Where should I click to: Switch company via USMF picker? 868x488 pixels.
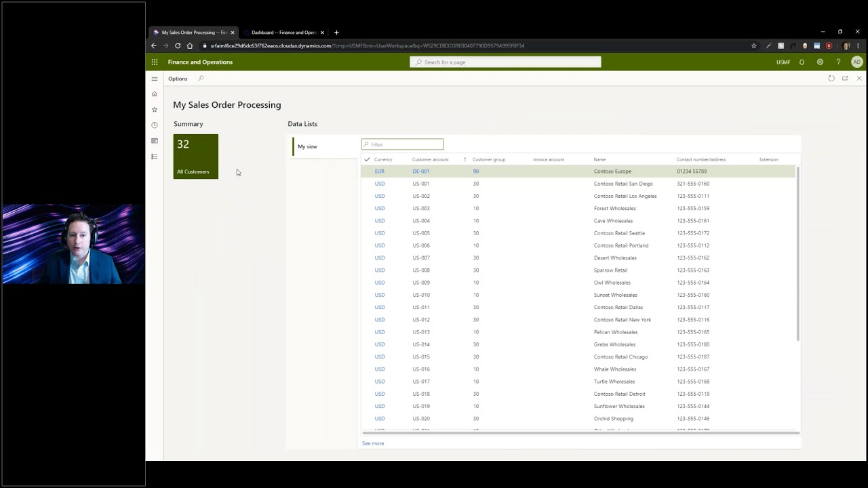[783, 62]
